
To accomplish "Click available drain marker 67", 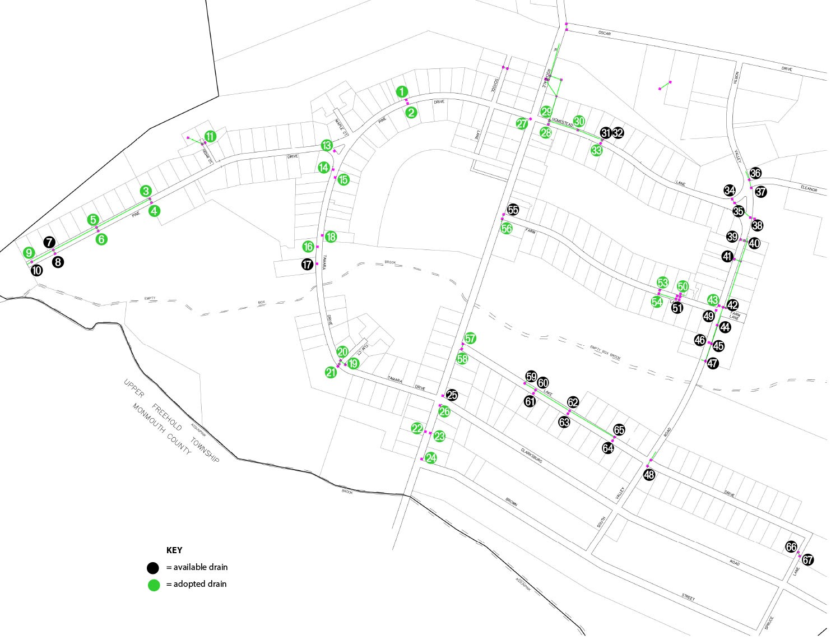I will tap(807, 559).
